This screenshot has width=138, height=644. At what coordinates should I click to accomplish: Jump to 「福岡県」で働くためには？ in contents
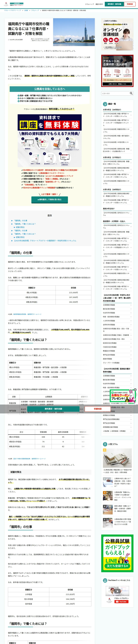click(x=25, y=224)
